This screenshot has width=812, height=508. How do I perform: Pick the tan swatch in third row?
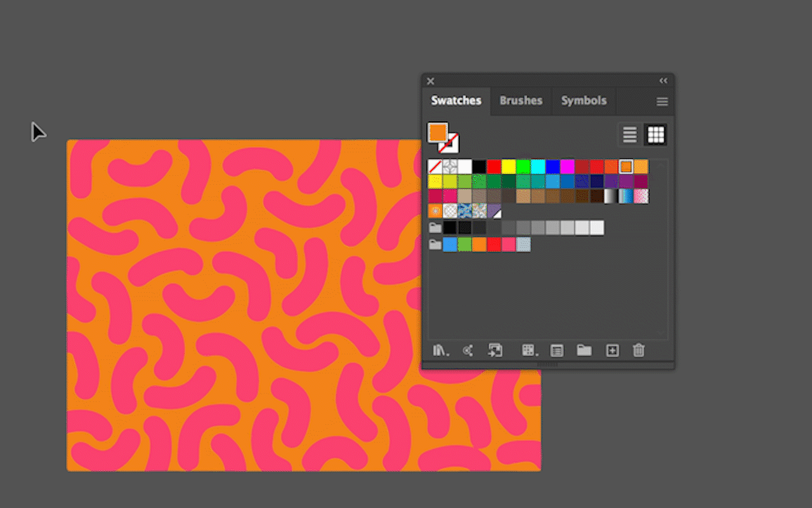coord(465,196)
